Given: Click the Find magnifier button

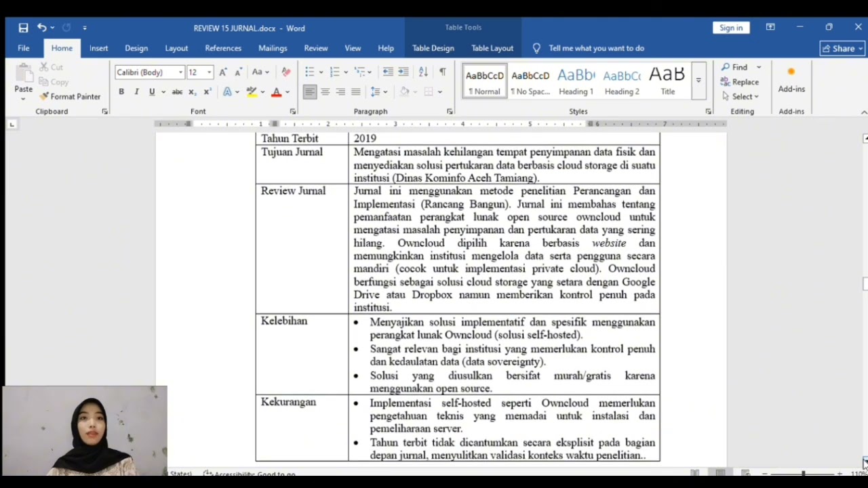Looking at the screenshot, I should coord(734,67).
